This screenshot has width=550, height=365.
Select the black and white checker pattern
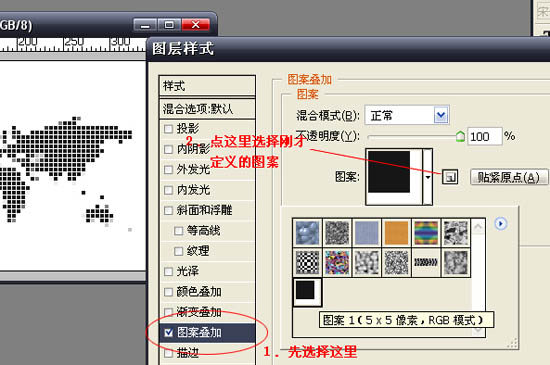[x=307, y=262]
